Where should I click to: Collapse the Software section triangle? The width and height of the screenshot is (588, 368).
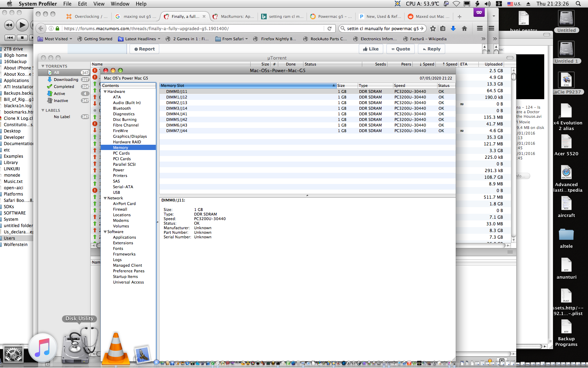(105, 232)
